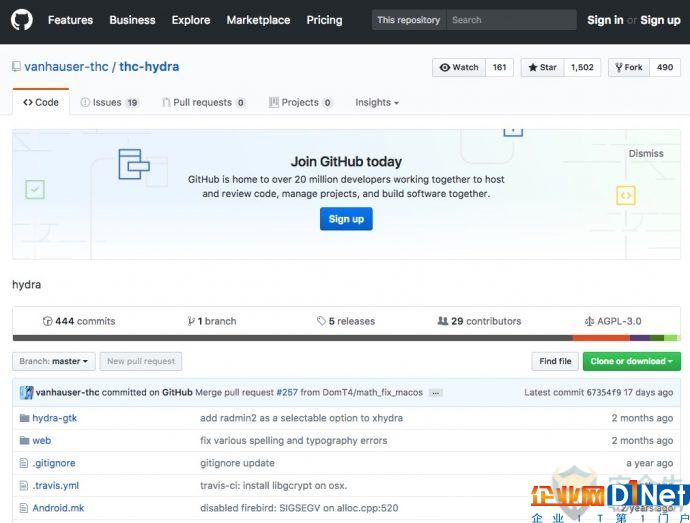Open Business in the top navigation
This screenshot has height=523, width=690.
click(132, 20)
